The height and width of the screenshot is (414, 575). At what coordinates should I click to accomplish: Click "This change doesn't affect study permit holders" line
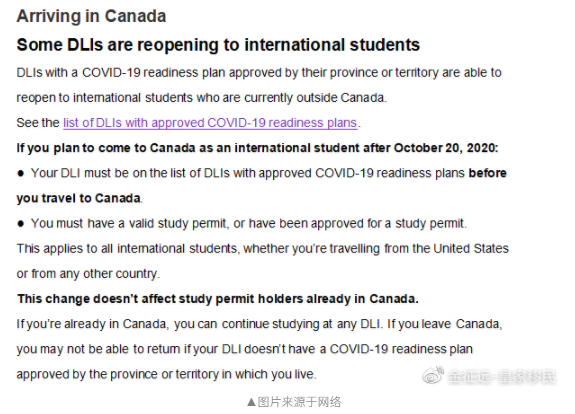point(217,299)
